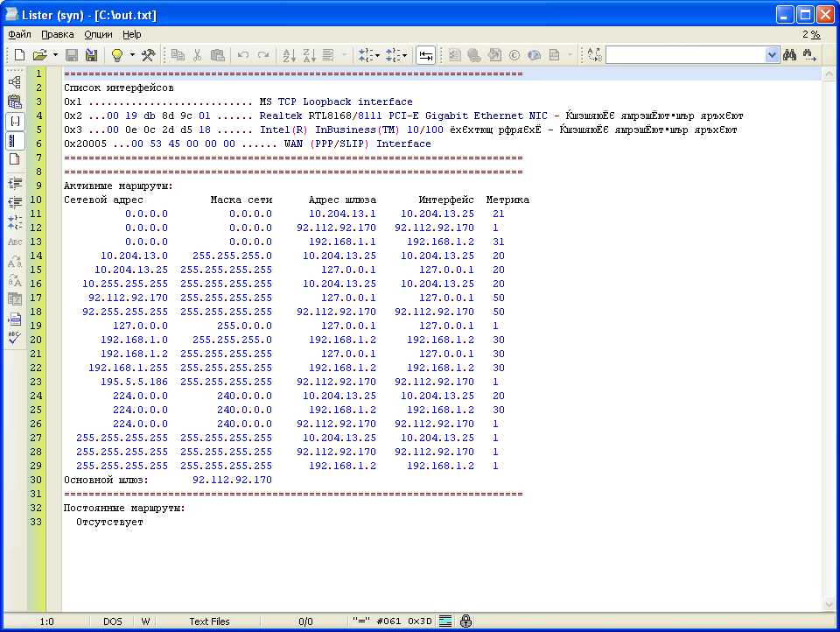Click the save-as floppy with arrow icon
840x632 pixels.
tap(92, 54)
